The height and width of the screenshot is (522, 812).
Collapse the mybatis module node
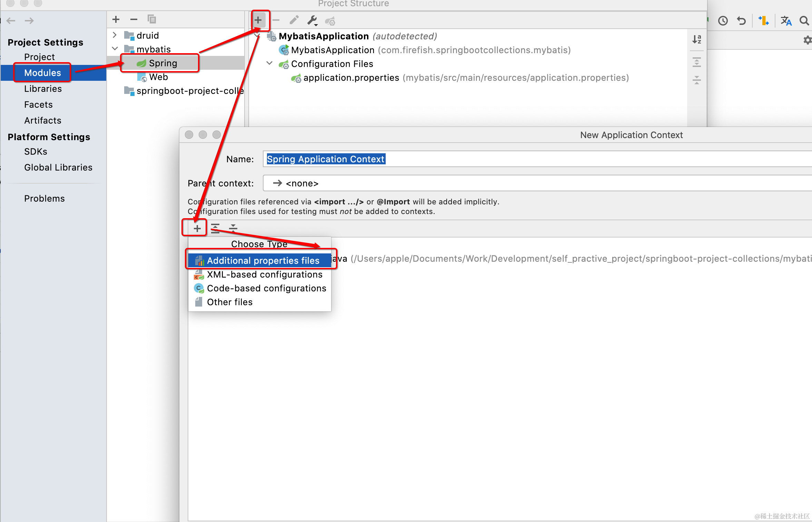(x=115, y=49)
